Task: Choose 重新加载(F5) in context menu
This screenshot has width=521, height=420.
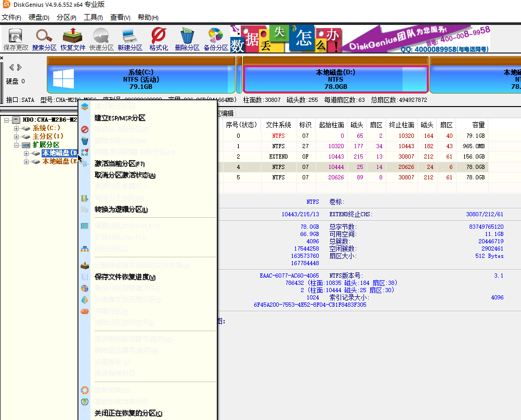Action: click(113, 390)
